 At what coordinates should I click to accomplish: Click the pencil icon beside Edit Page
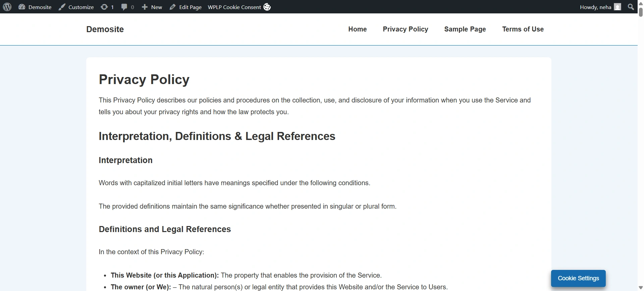(x=172, y=7)
